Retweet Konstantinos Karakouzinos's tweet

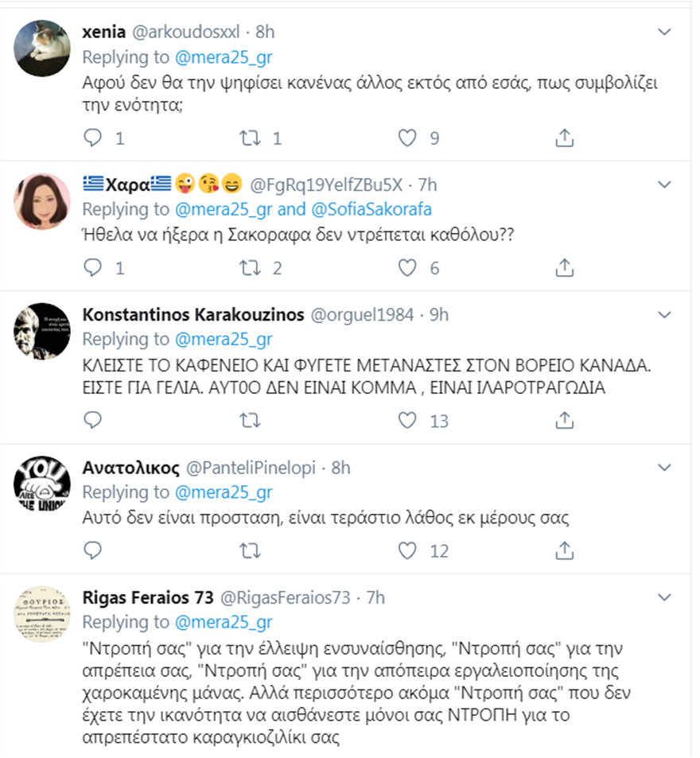[251, 420]
